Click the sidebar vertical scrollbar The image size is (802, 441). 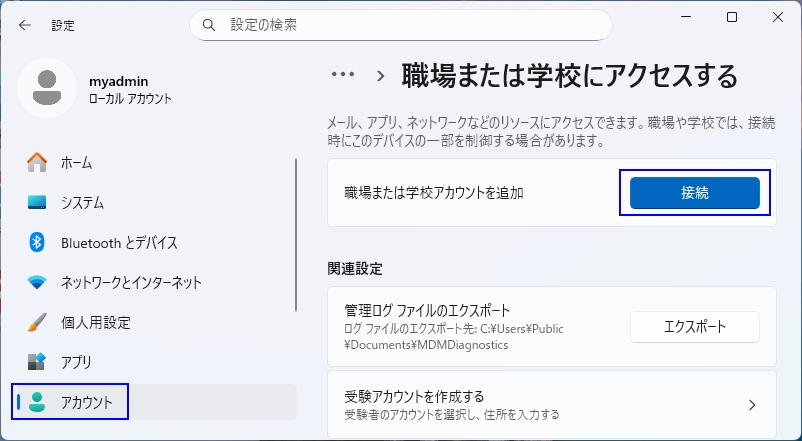pyautogui.click(x=296, y=235)
